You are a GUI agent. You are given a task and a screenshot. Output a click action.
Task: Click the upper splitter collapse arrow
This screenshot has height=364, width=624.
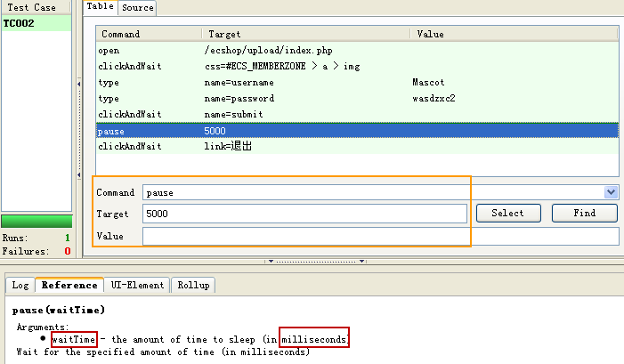79,84
